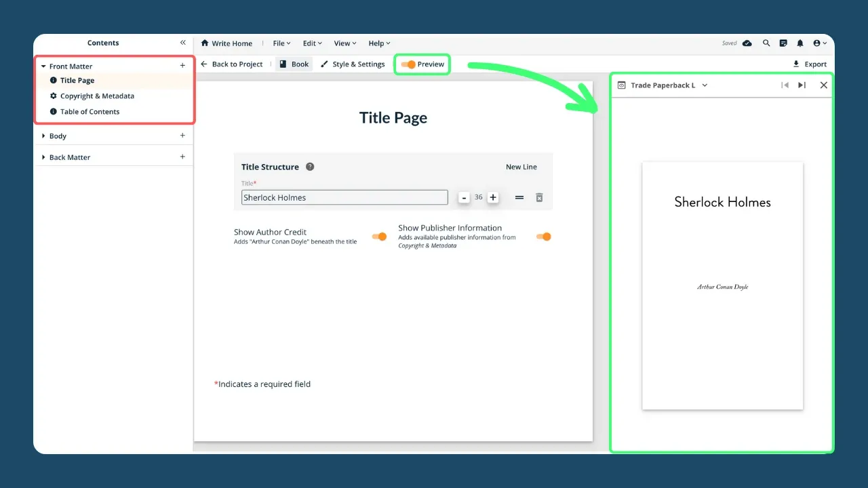
Task: Export the book
Action: tap(810, 64)
